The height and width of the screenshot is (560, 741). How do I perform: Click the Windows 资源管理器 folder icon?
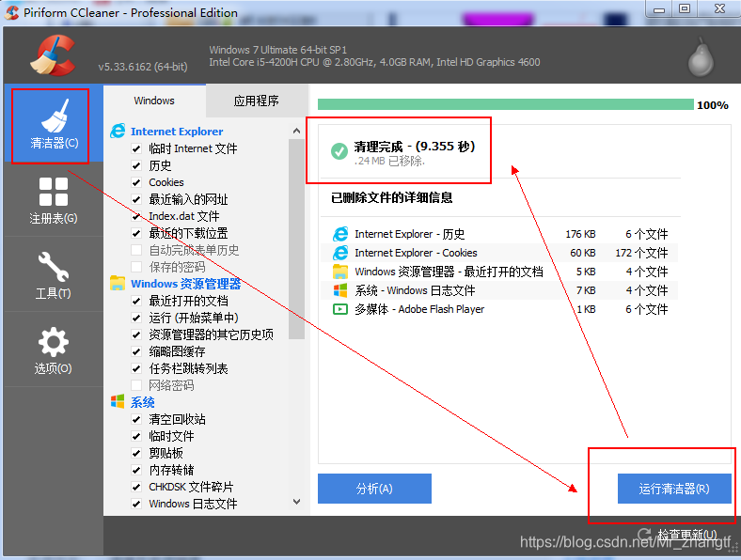118,284
